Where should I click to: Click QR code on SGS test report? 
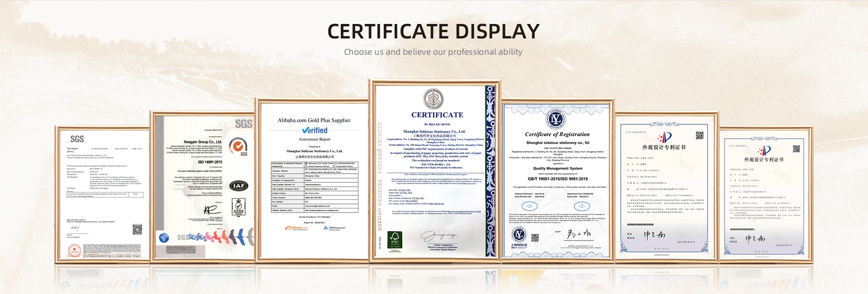(x=137, y=229)
